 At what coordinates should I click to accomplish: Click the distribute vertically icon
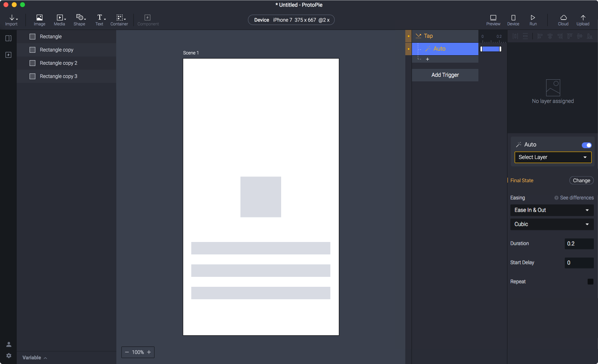coord(525,36)
